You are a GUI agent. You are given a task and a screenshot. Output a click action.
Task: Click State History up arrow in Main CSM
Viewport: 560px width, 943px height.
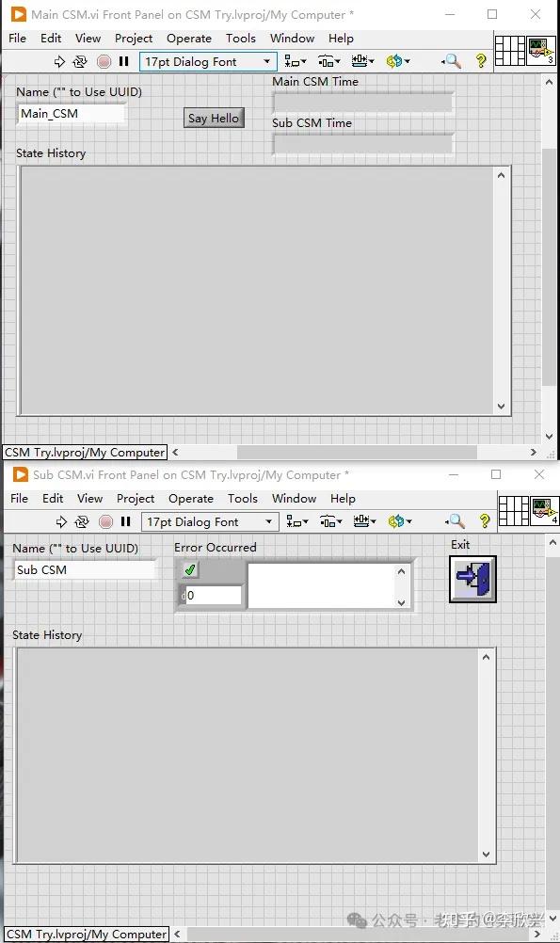pyautogui.click(x=501, y=175)
